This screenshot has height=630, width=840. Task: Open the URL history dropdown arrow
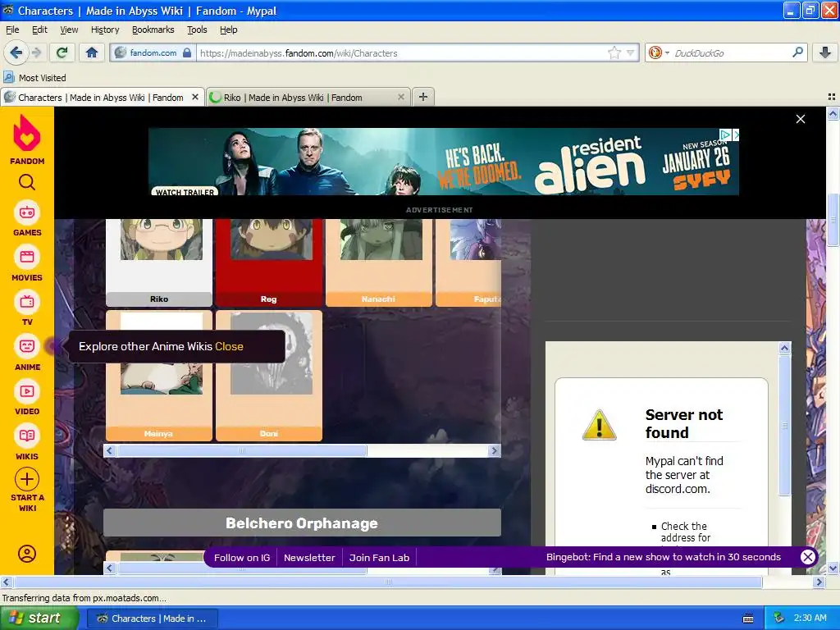[x=631, y=52]
